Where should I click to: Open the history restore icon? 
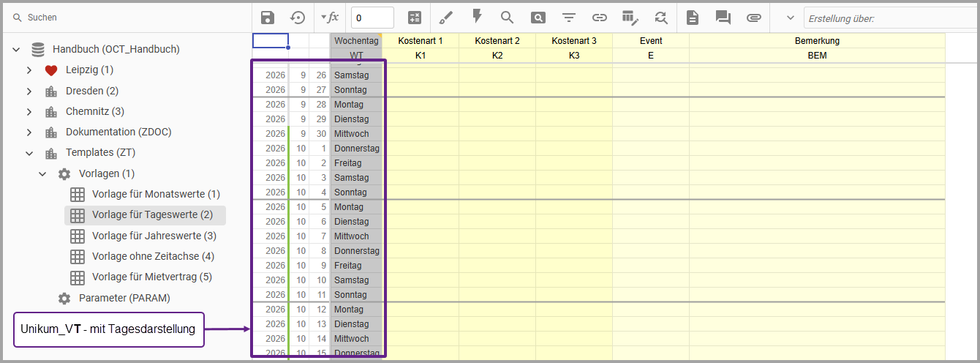(298, 18)
